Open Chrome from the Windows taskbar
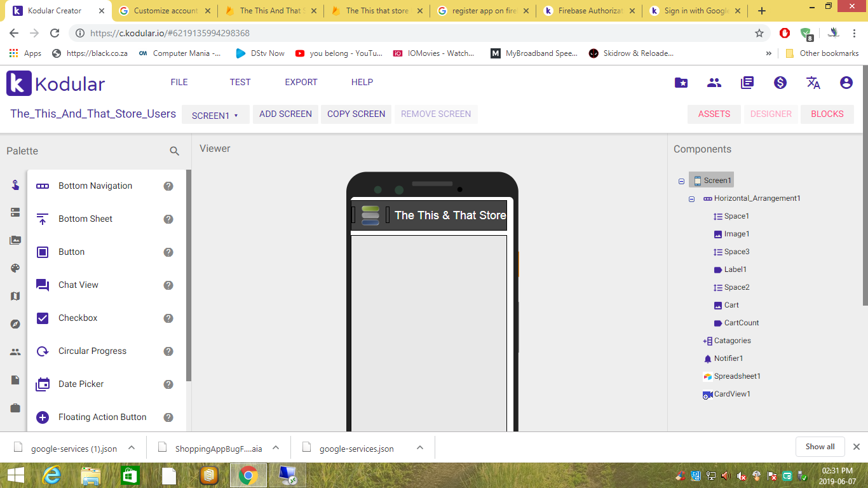 click(x=248, y=475)
